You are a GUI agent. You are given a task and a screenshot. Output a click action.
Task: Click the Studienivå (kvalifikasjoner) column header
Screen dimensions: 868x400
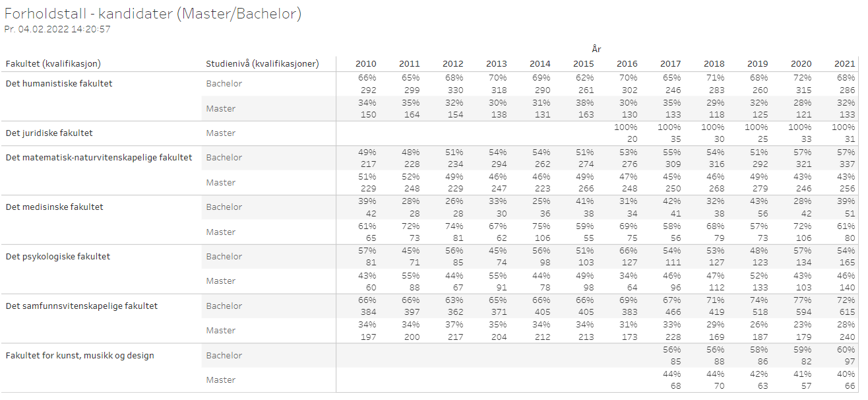tap(263, 64)
